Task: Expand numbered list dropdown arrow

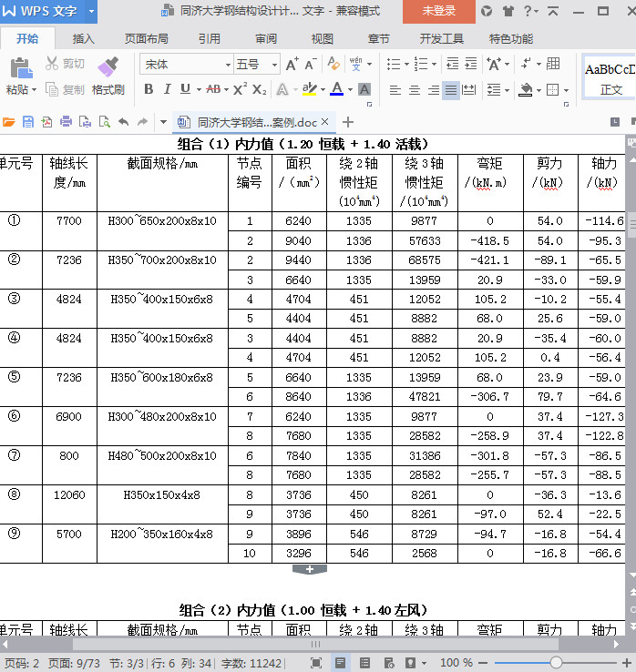Action: (x=434, y=65)
